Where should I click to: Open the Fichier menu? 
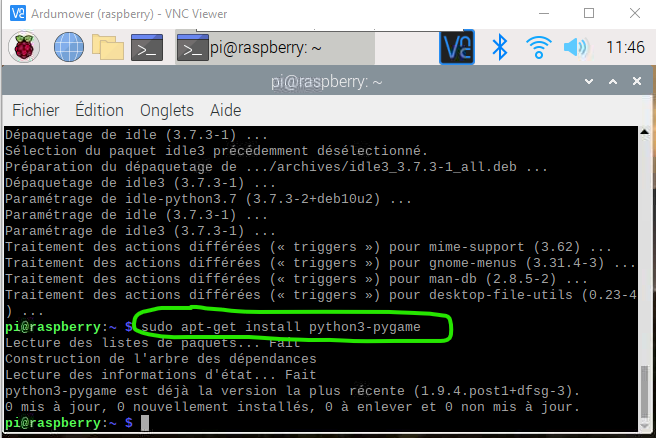pyautogui.click(x=36, y=110)
